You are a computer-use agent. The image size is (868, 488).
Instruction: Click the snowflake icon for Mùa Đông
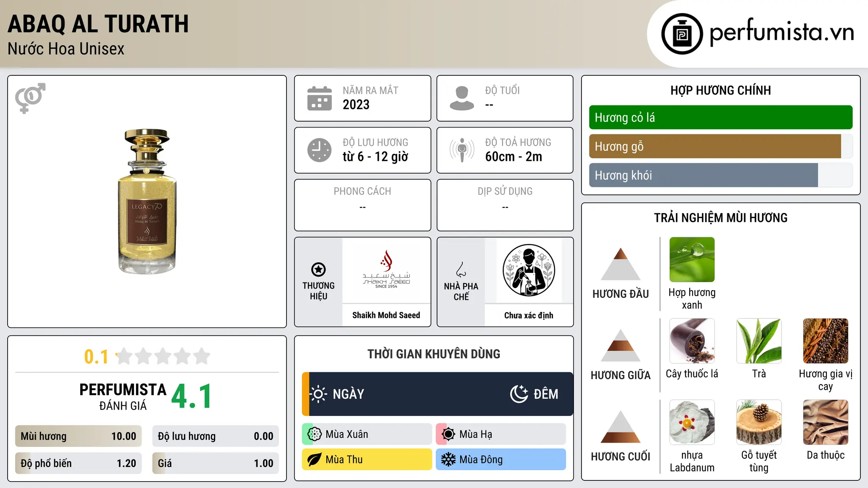pyautogui.click(x=448, y=460)
